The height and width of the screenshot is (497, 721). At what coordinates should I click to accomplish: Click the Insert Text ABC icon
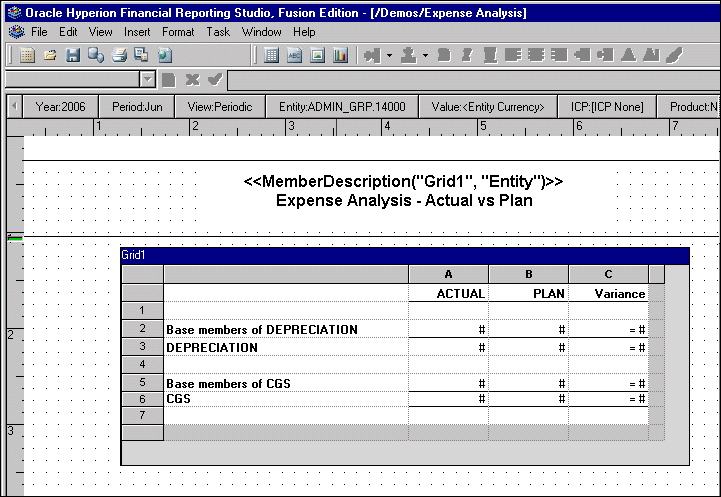pos(294,56)
